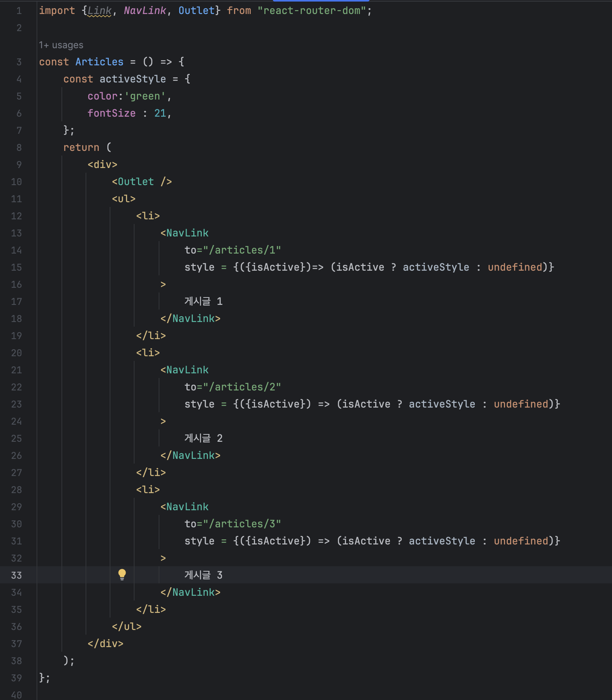Click the '1+ usages' inlay hint
Screen dimensions: 612x700
coord(61,45)
